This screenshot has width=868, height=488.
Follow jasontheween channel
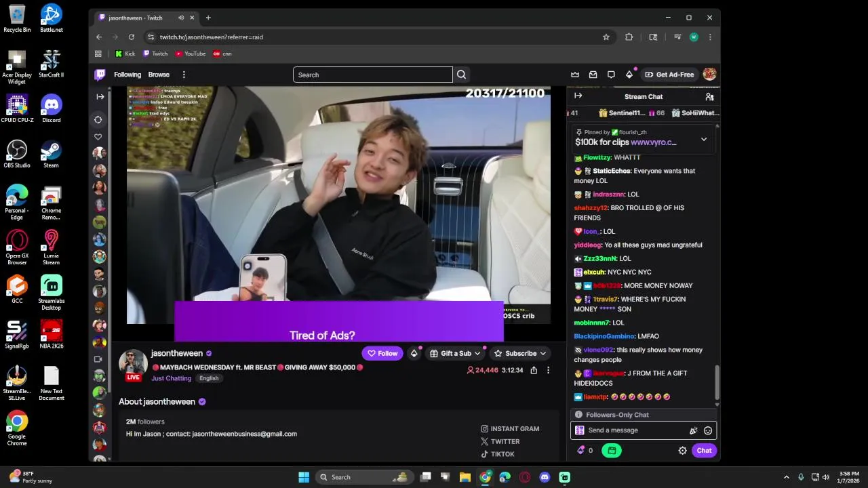(382, 353)
